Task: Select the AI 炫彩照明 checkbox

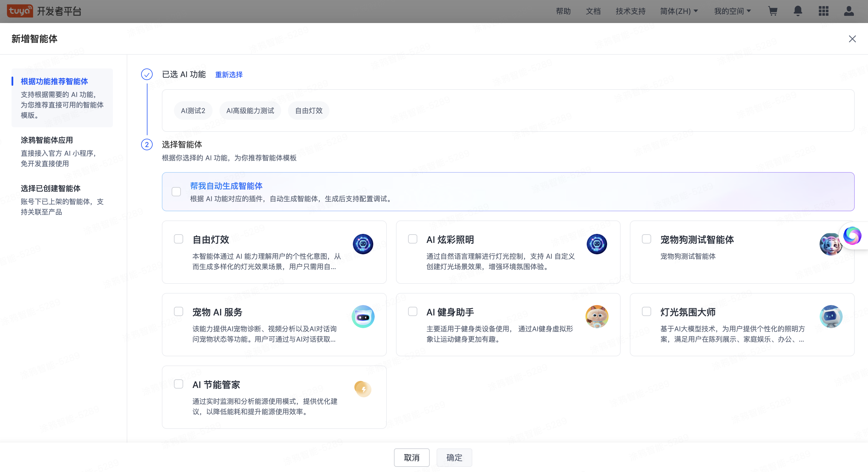Action: 412,239
